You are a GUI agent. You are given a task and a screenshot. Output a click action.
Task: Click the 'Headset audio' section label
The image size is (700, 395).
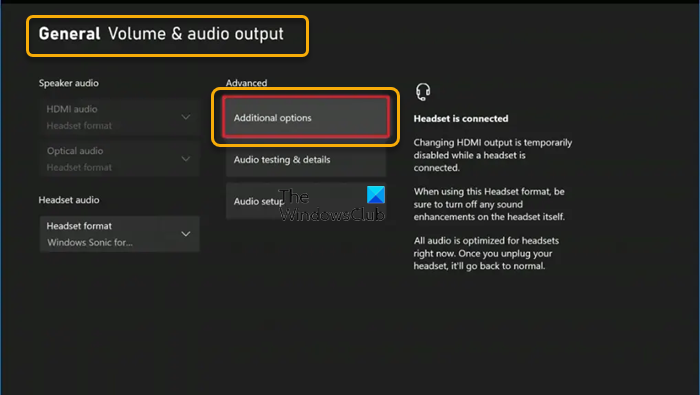tap(69, 200)
